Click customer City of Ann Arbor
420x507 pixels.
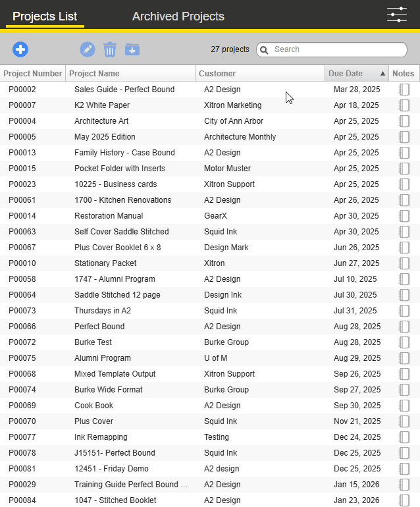pos(234,121)
